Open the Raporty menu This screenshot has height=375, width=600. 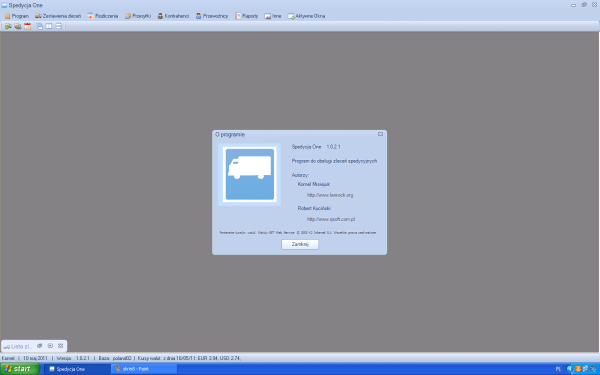pos(247,16)
